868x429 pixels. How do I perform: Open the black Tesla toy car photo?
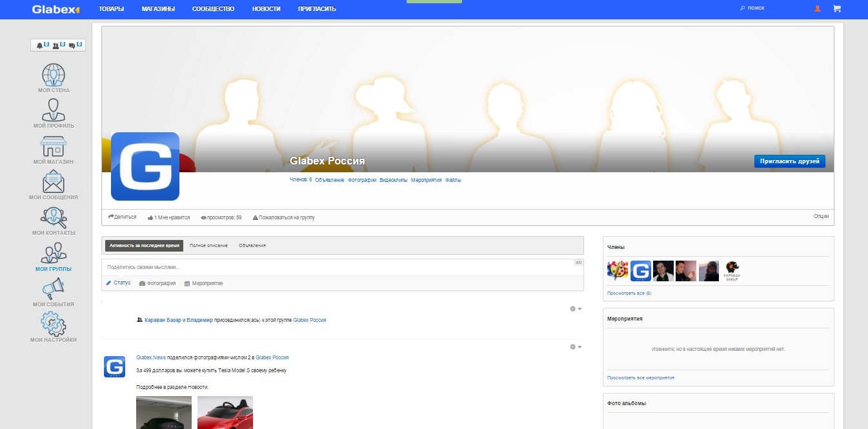pos(164,413)
